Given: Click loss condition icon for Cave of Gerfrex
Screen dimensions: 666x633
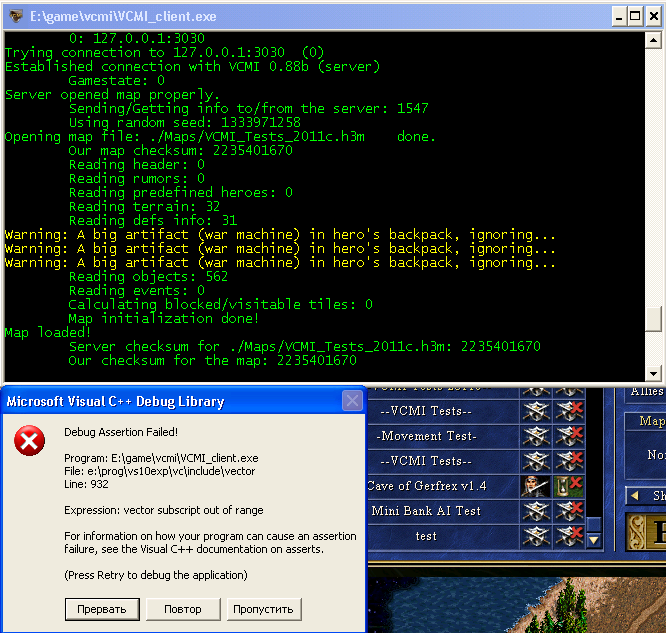Looking at the screenshot, I should [x=569, y=486].
